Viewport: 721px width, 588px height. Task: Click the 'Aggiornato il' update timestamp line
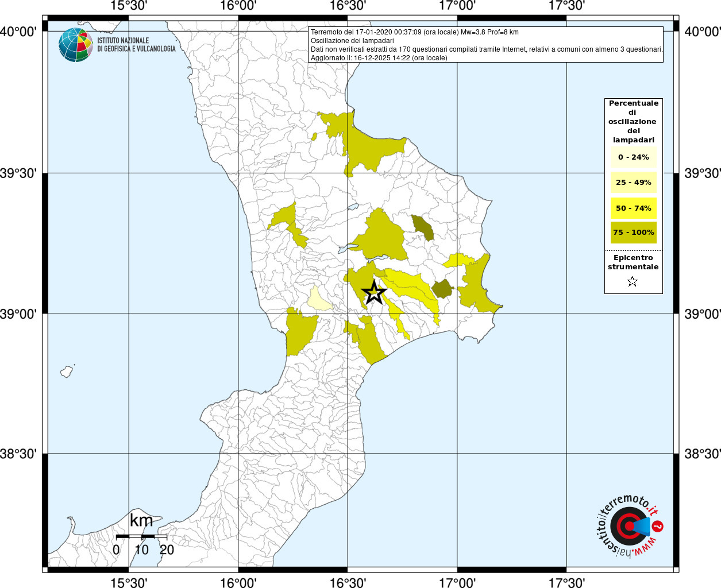[379, 58]
